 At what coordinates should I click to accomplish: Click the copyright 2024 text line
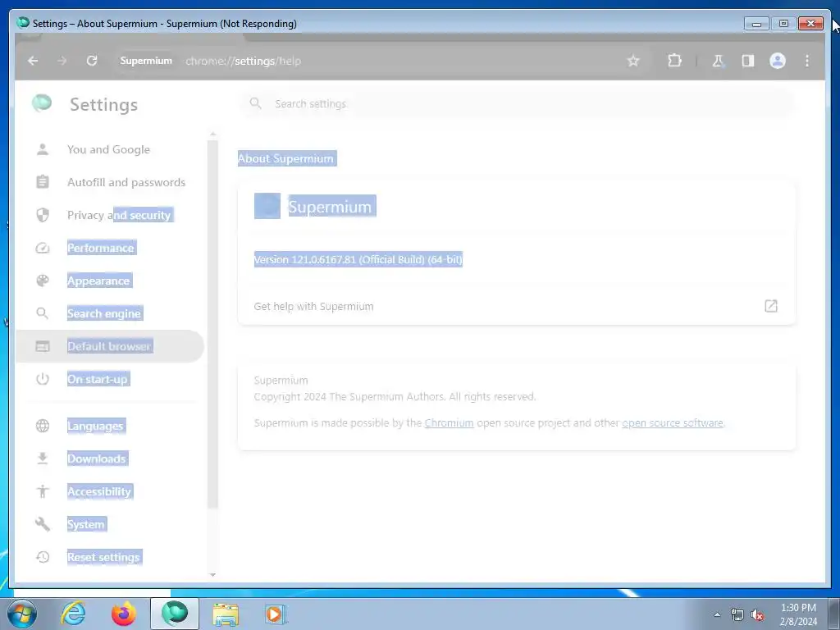(395, 397)
